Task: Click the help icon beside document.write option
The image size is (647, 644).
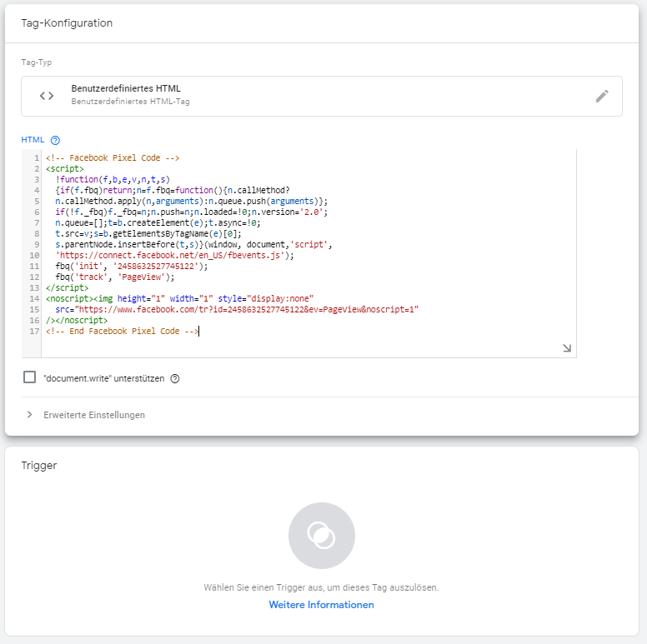Action: (x=175, y=378)
